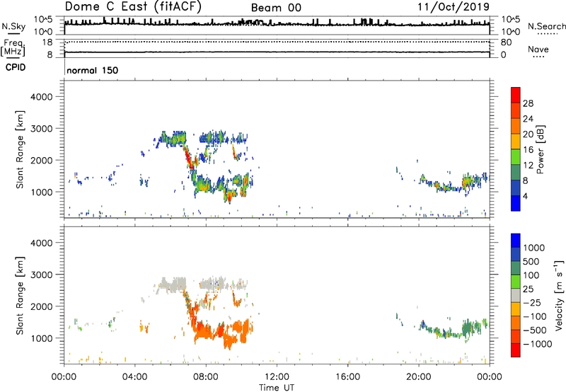
Task: Click the '3000' tick of the power panel
Action: (41, 129)
